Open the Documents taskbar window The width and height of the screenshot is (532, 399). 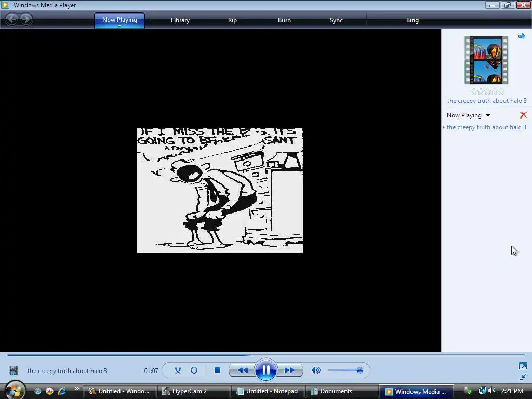pyautogui.click(x=342, y=391)
